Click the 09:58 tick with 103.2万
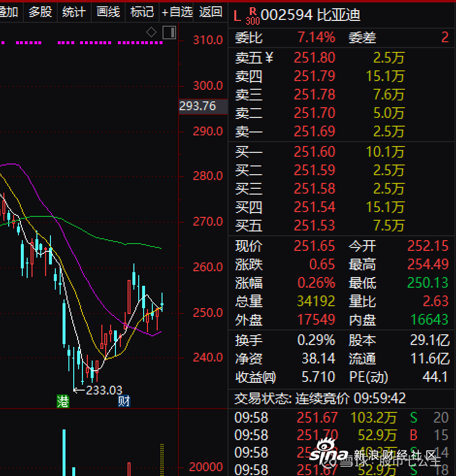Viewport: 456px width, 476px height. pos(342,418)
